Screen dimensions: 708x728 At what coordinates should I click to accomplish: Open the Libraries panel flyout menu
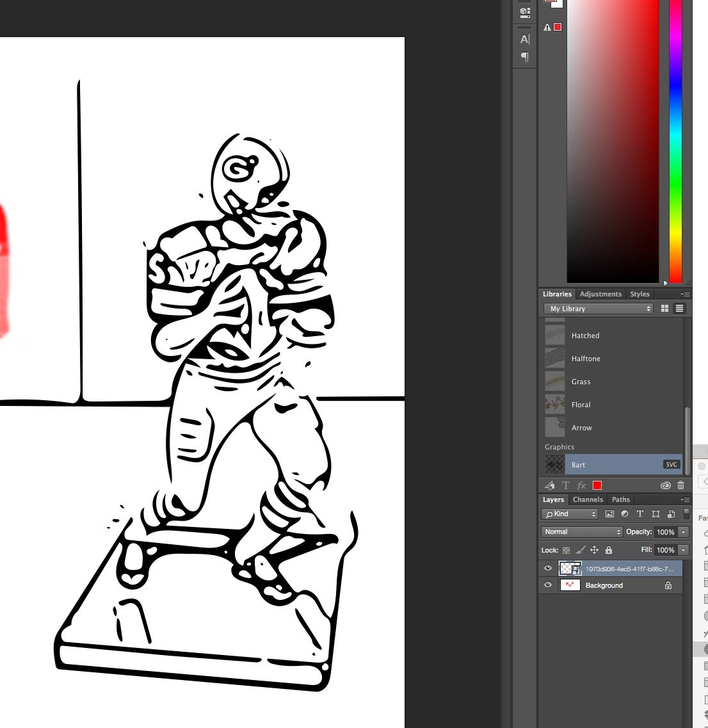(685, 294)
